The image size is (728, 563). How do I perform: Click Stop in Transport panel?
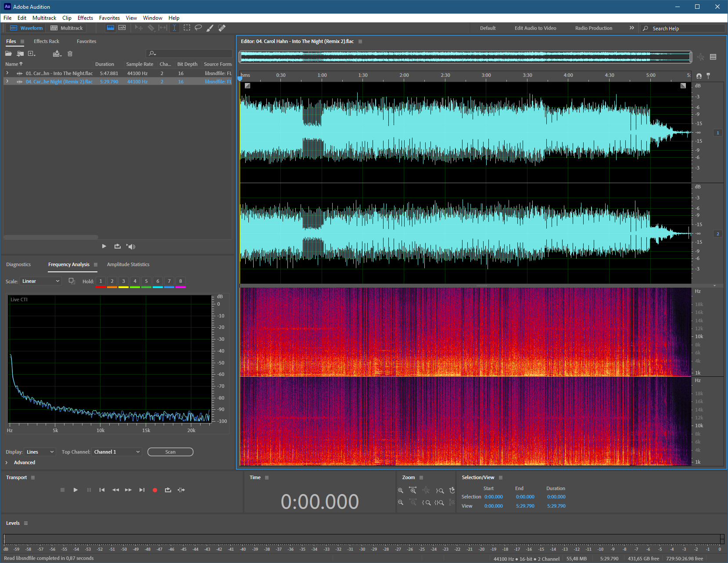[x=62, y=490]
